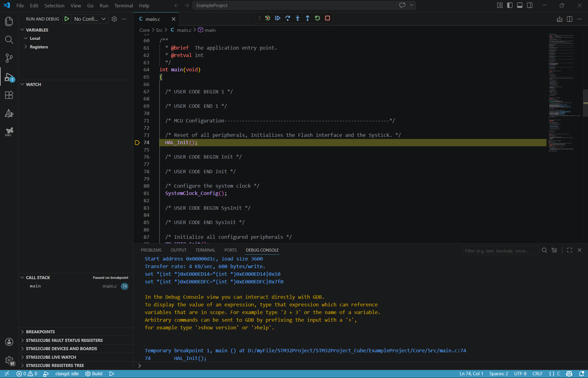Click Reset device in debug toolbar

267,18
